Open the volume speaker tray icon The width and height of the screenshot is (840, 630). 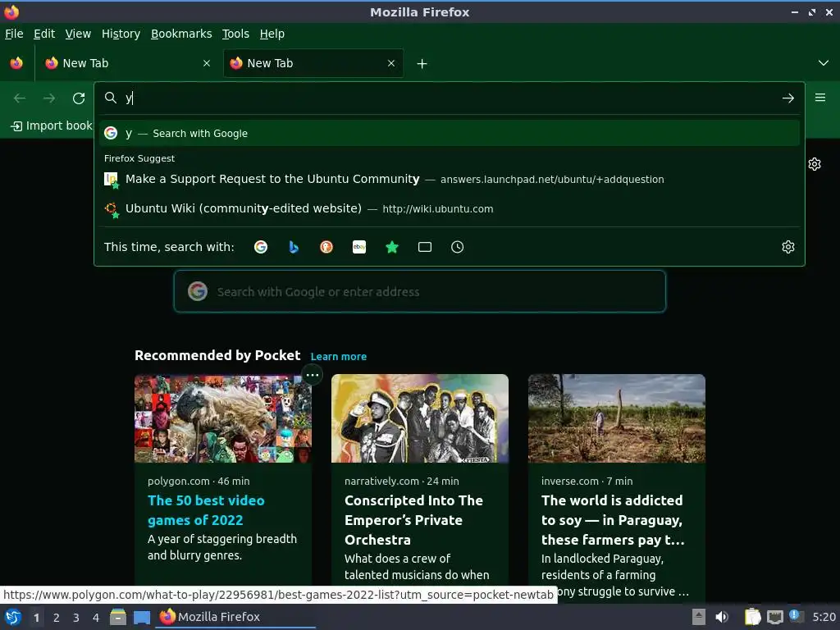coord(722,617)
